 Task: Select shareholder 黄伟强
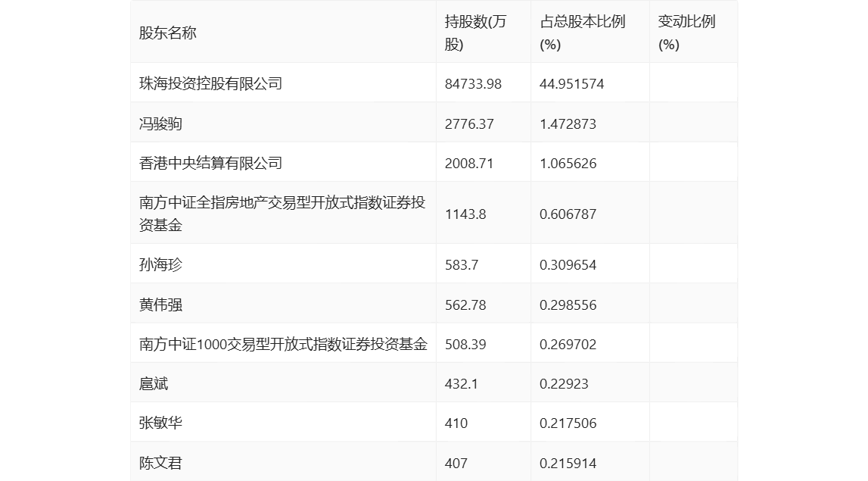160,305
